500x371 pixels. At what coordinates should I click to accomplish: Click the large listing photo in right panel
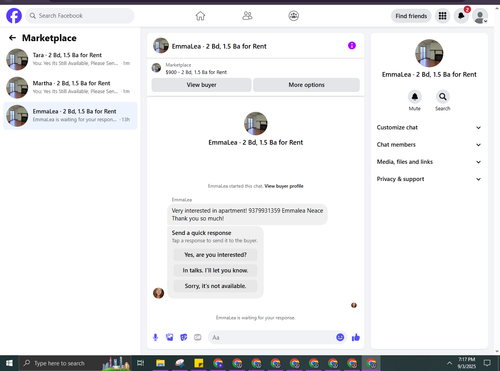429,53
